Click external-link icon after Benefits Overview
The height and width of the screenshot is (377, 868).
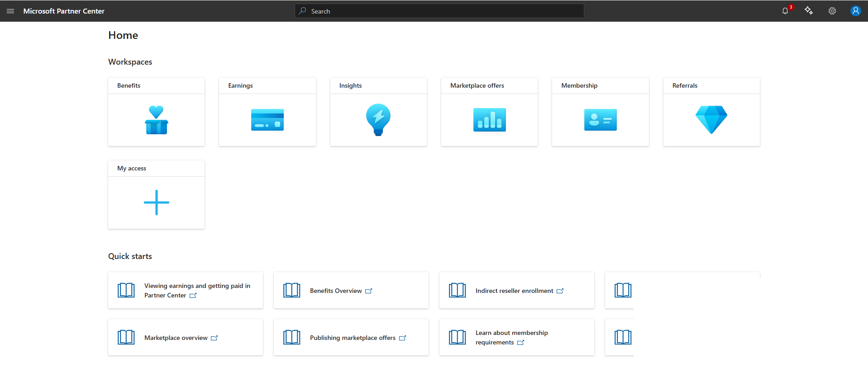[x=369, y=291]
